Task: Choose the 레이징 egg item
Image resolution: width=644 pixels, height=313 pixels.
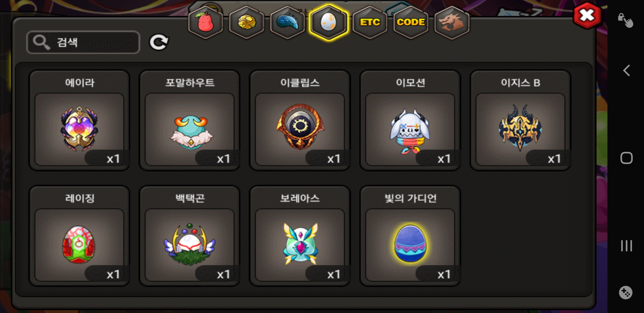Action: click(x=79, y=236)
